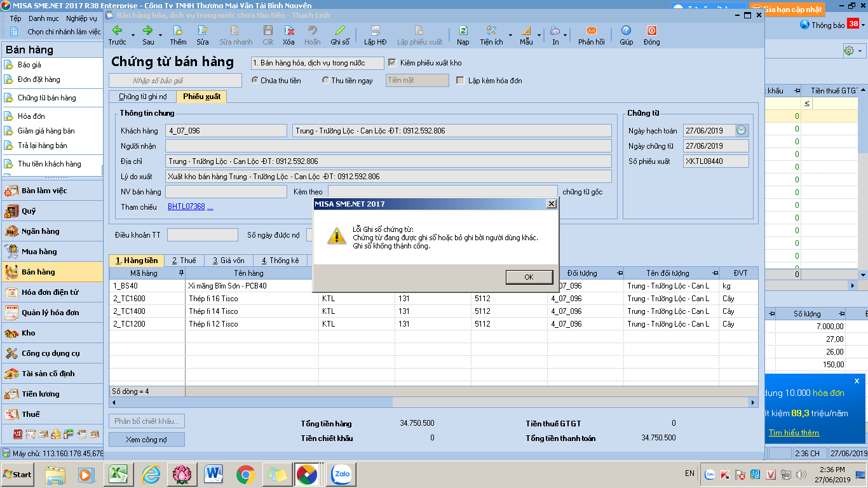Open the BHTL07368 reference link
Screen dimensions: 868x488
[x=186, y=207]
